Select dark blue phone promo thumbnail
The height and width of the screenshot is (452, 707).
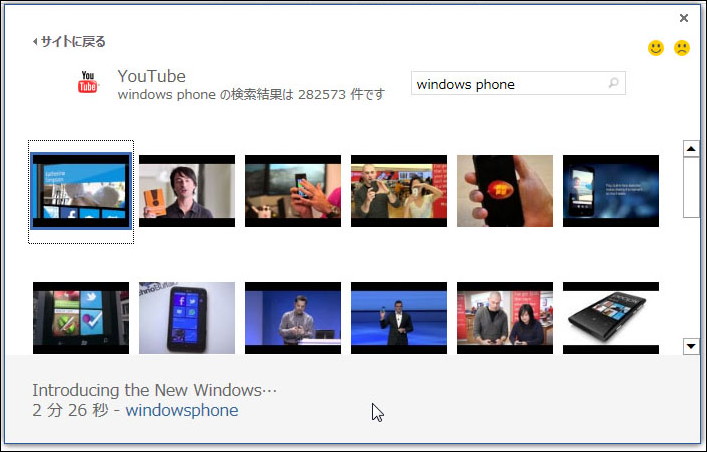[x=611, y=191]
